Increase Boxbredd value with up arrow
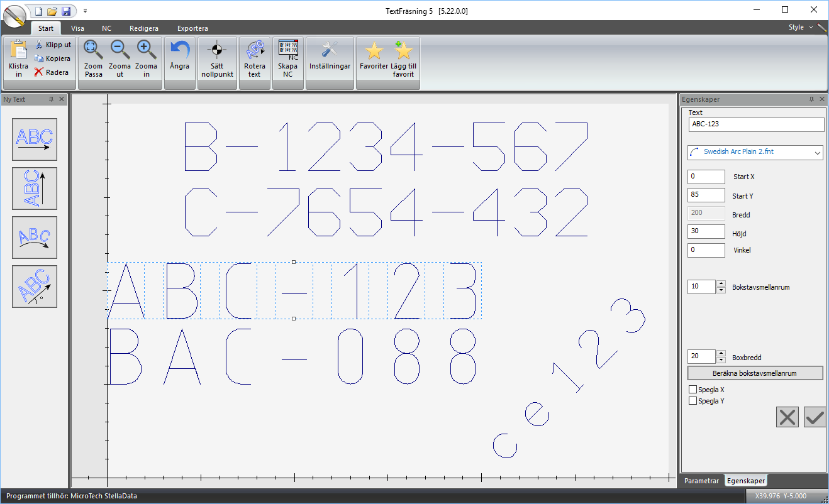Viewport: 829px width, 504px height. coord(721,353)
